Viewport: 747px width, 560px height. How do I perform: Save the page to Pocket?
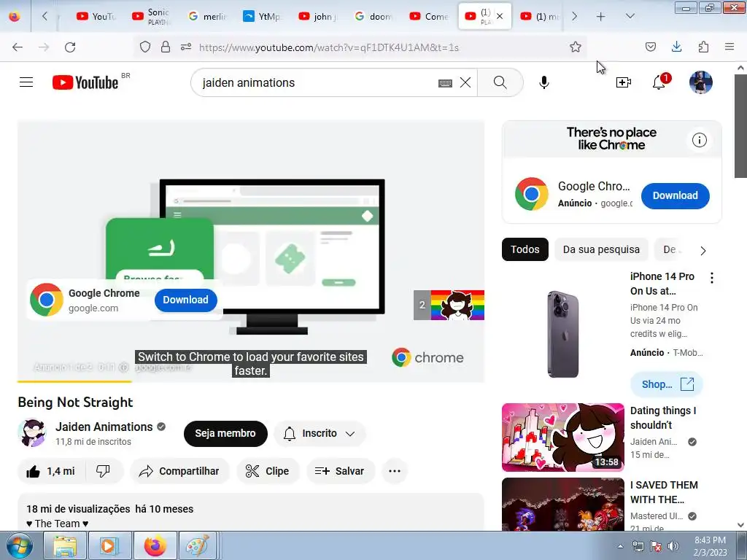coord(650,47)
